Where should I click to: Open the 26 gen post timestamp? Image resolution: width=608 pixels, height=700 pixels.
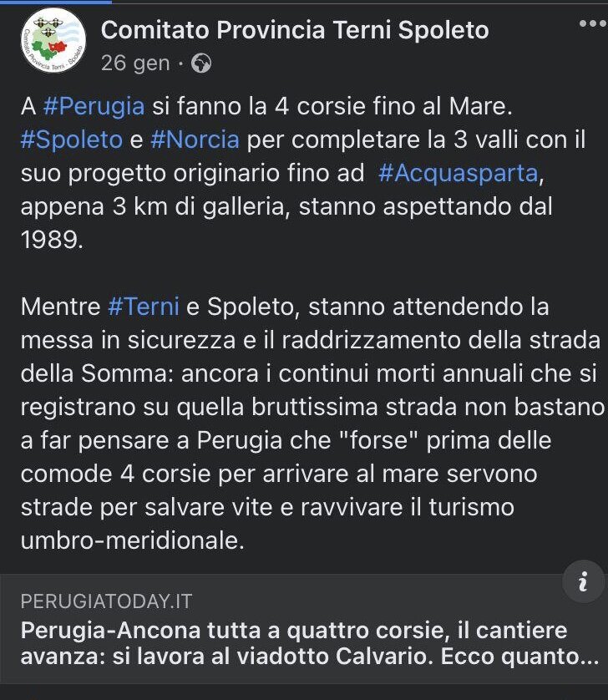[135, 63]
